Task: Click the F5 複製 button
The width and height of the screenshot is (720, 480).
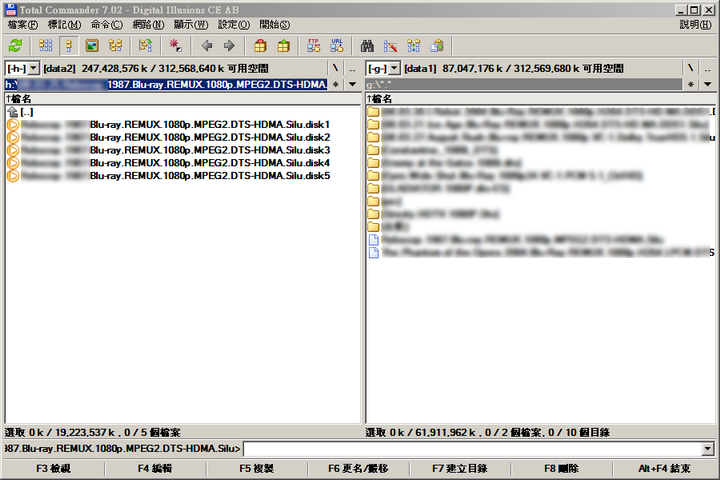Action: (257, 469)
